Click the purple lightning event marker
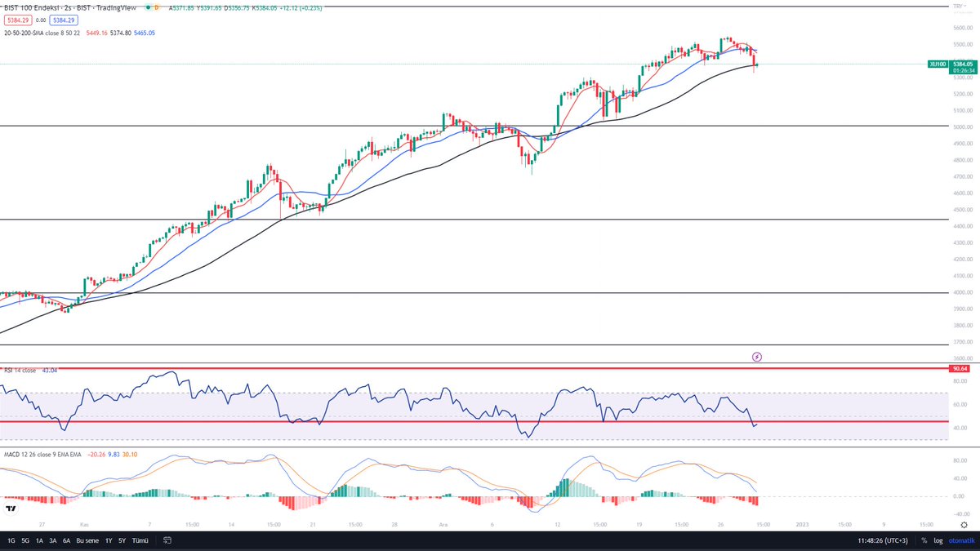This screenshot has width=980, height=551. point(757,357)
